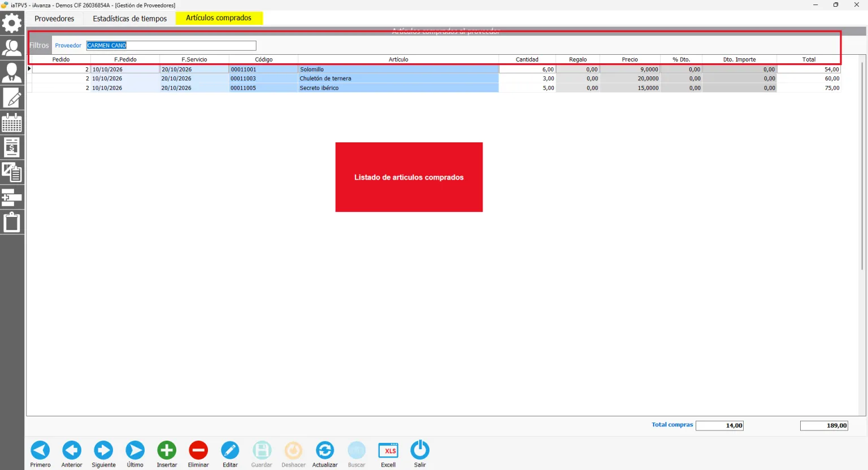Click the Proveedor filter input field
Viewport: 868px width, 470px height.
(x=171, y=46)
